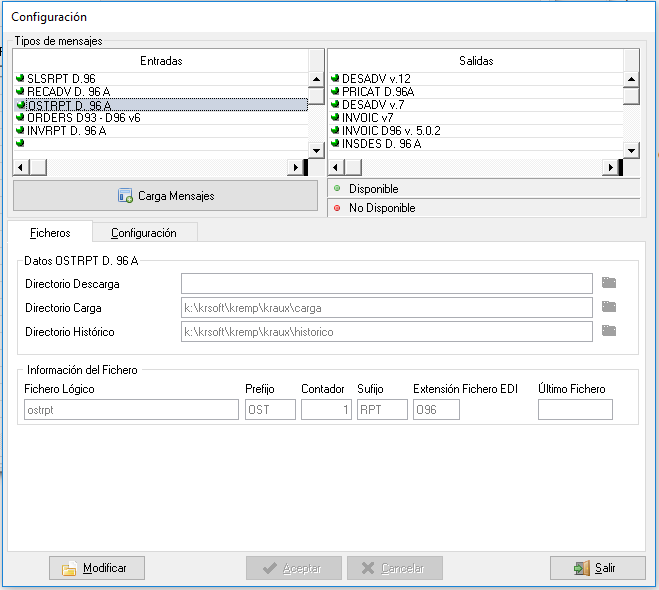Click Entradas list scroll up arrow

click(316, 79)
